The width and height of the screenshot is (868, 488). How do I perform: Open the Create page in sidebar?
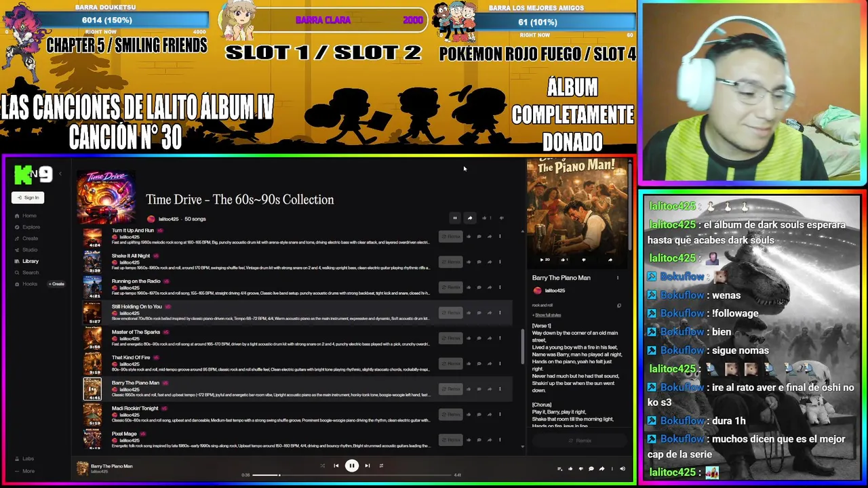[26, 239]
